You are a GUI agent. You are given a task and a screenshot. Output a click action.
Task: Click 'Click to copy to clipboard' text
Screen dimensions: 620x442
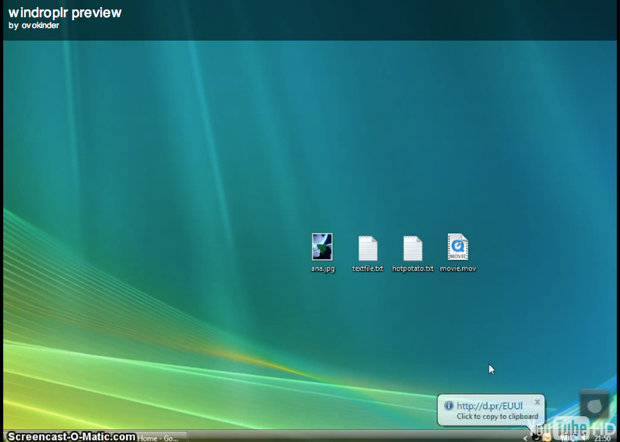[x=497, y=416]
